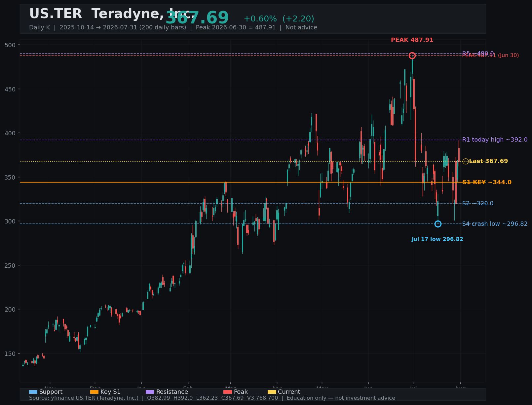This screenshot has height=405, width=532.
Task: Click the "US.TER" ticker in the title
Action: pos(56,14)
